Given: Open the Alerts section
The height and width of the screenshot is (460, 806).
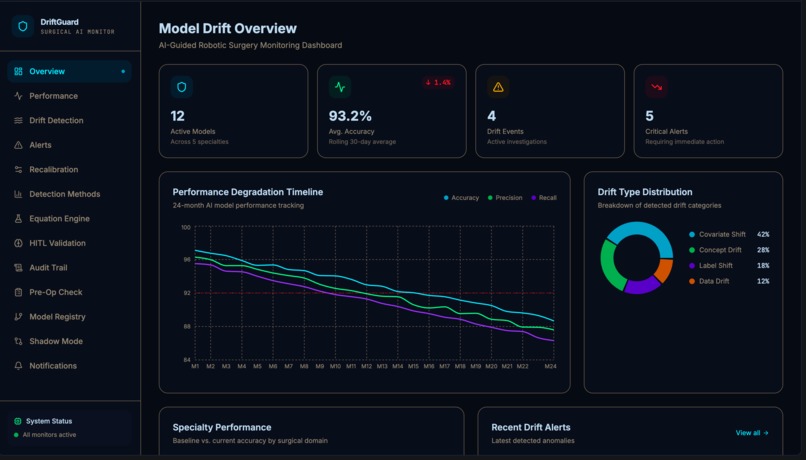Looking at the screenshot, I should click(69, 145).
